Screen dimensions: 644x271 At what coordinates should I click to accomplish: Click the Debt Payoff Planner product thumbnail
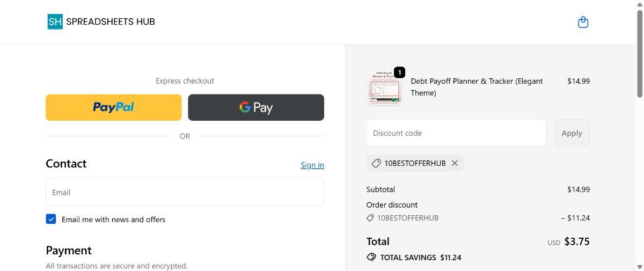384,88
